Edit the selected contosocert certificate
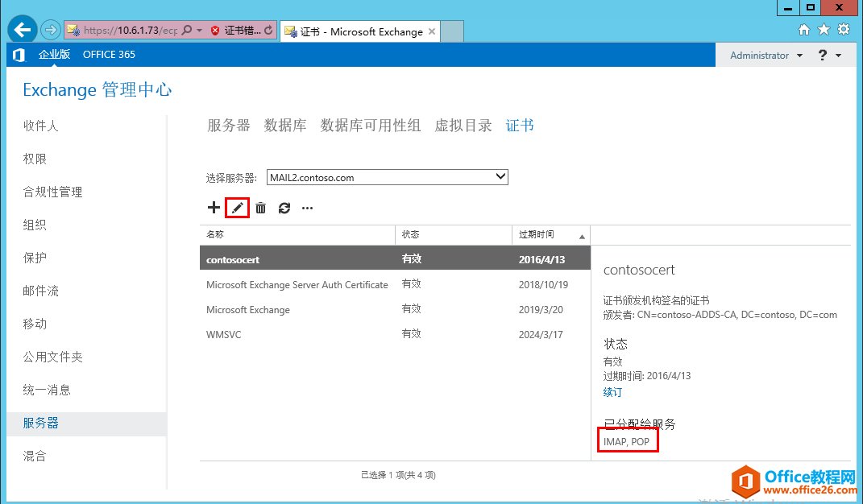 click(237, 208)
